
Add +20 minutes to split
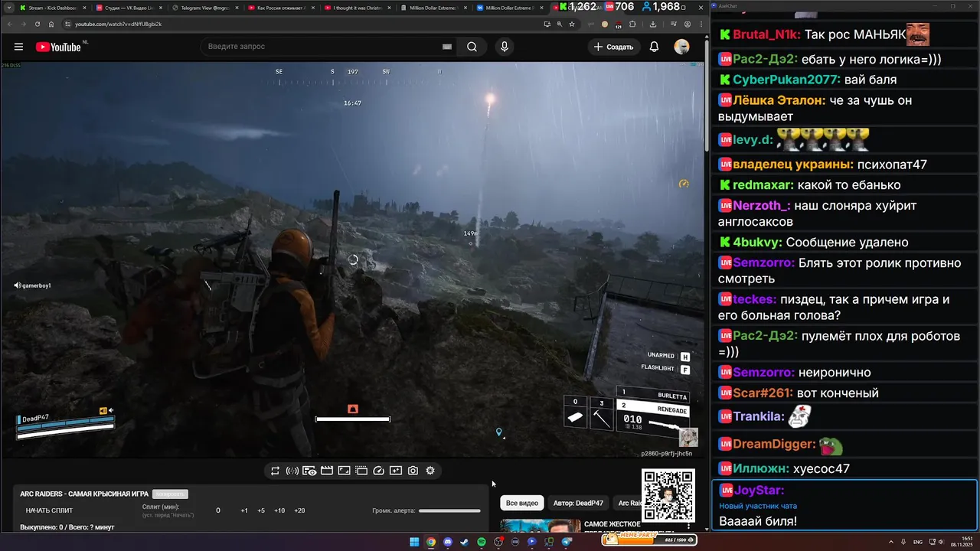coord(299,510)
